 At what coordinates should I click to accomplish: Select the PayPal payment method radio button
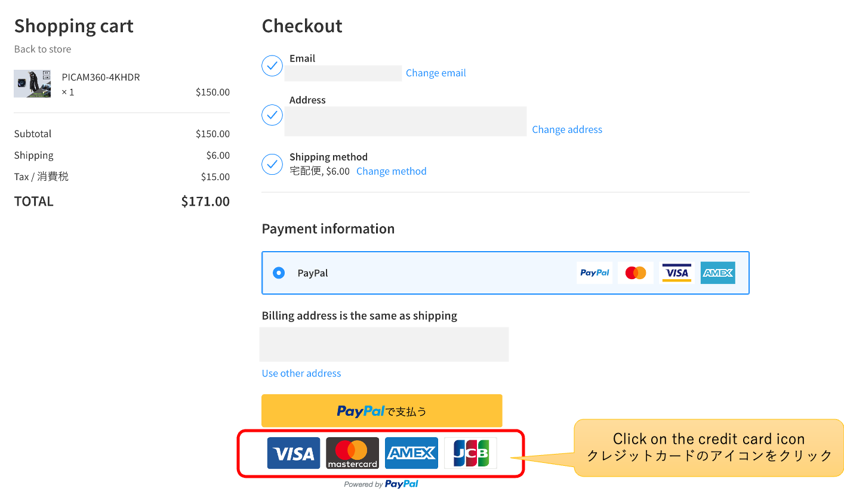coord(278,273)
